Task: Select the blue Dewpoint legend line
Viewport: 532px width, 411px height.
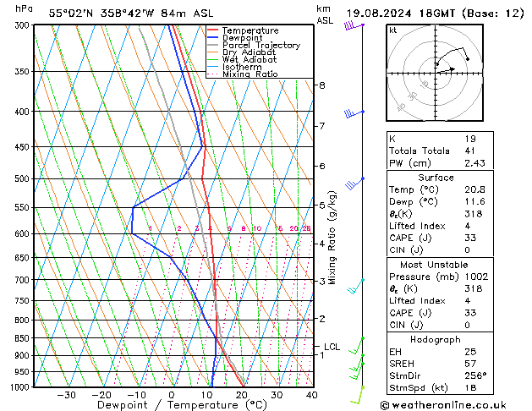Action: [212, 37]
